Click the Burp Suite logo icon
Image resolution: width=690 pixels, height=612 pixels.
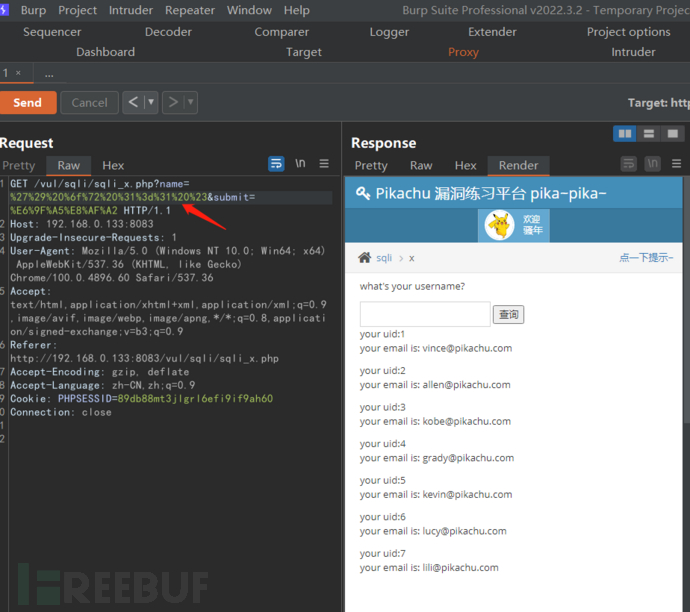pyautogui.click(x=4, y=10)
